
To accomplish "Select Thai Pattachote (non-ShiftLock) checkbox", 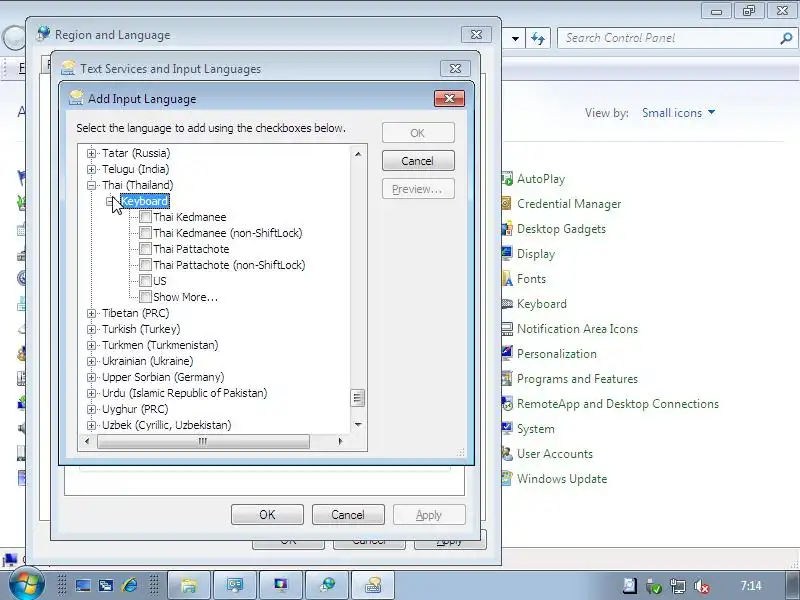I will pos(145,265).
